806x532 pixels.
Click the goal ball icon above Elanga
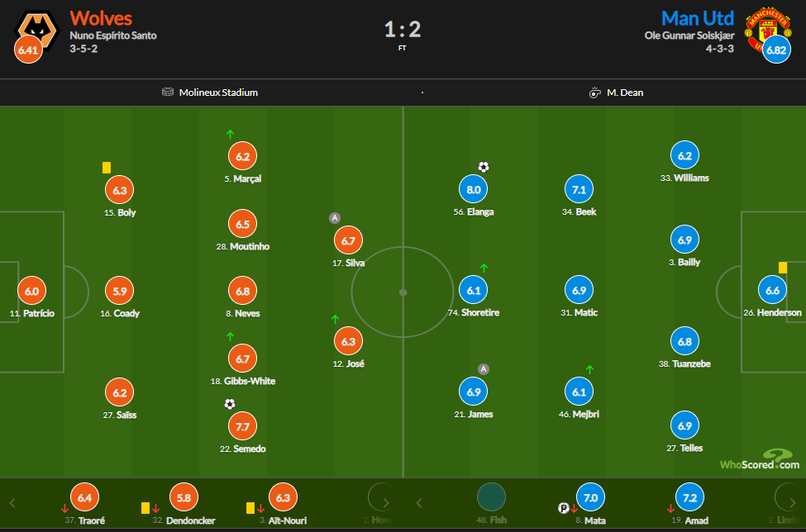coord(484,167)
